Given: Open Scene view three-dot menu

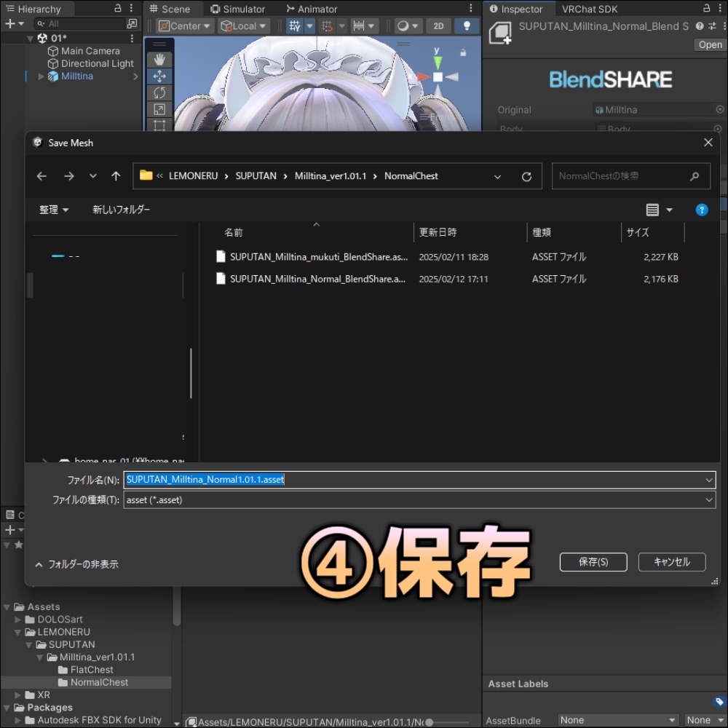Looking at the screenshot, I should (x=471, y=8).
